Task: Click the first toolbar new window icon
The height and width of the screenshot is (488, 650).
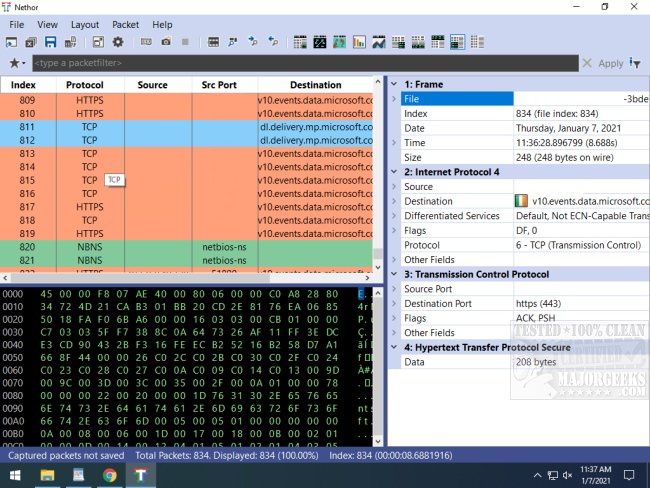Action: click(x=11, y=42)
